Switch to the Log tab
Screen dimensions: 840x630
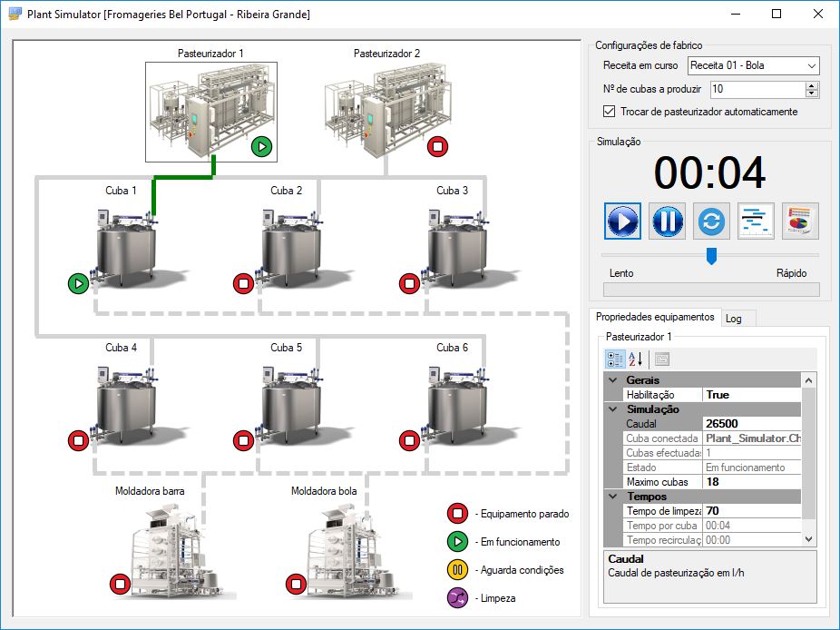[x=733, y=318]
